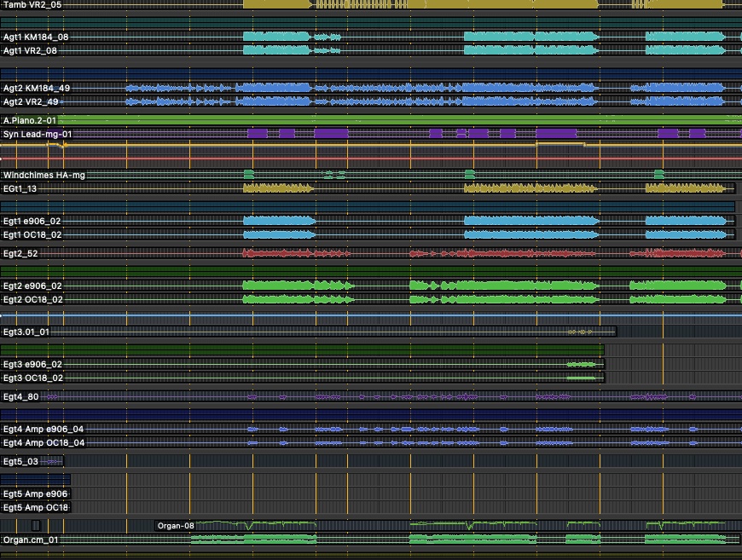Select the teal folder lane above Agt1 KM184_08
Image resolution: width=742 pixels, height=560 pixels.
[371, 23]
